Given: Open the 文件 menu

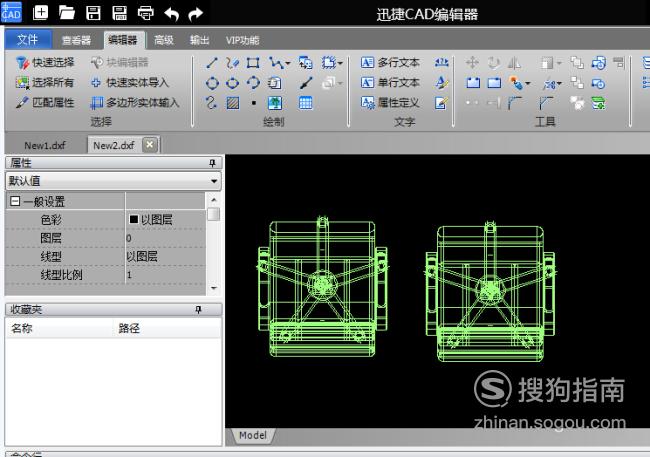Looking at the screenshot, I should [28, 40].
